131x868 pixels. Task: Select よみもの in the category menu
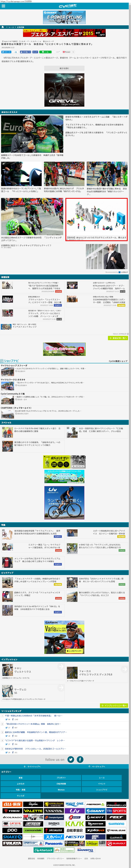(21, 784)
